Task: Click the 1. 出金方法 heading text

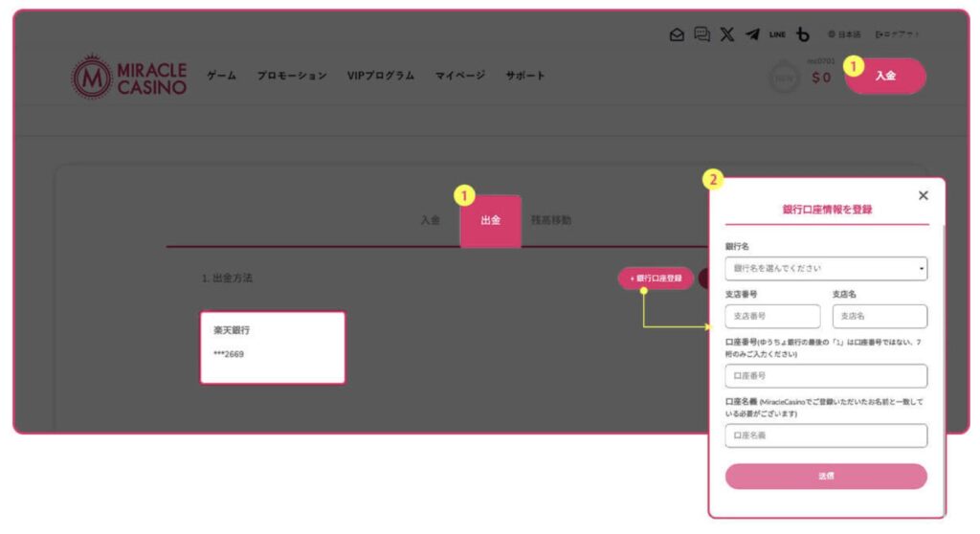Action: click(227, 278)
